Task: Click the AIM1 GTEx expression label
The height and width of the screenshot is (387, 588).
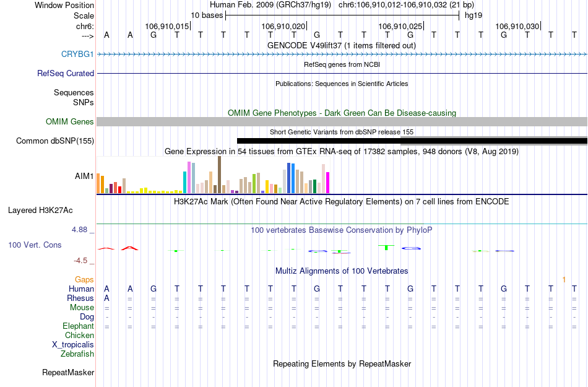Action: tap(84, 176)
